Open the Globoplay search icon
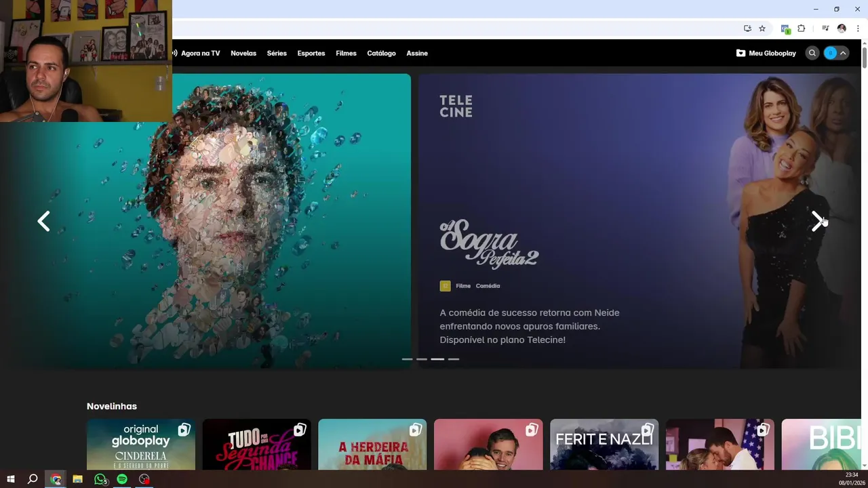 (x=812, y=53)
